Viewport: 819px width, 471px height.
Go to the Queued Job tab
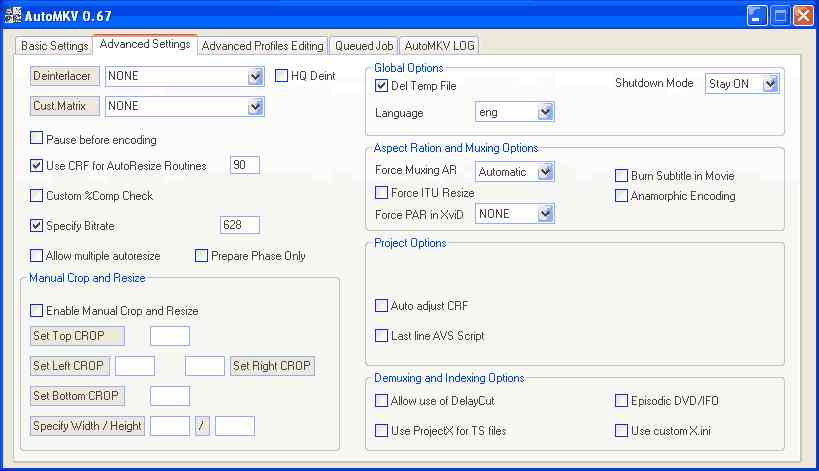coord(364,46)
